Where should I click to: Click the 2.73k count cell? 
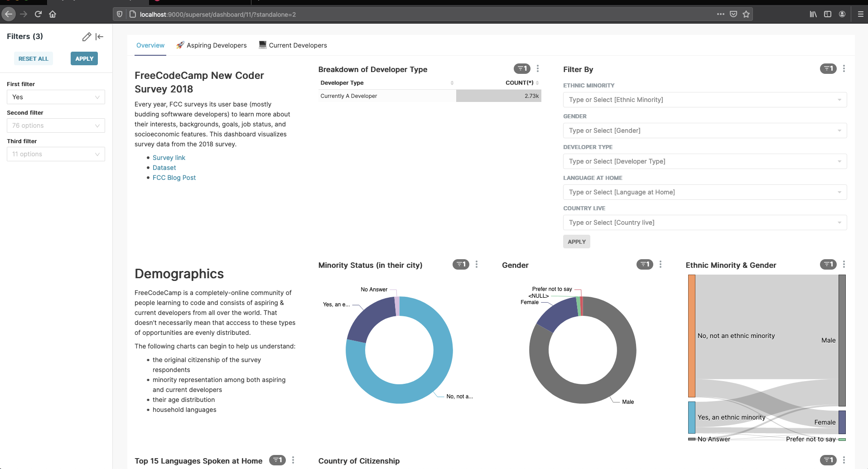[499, 96]
